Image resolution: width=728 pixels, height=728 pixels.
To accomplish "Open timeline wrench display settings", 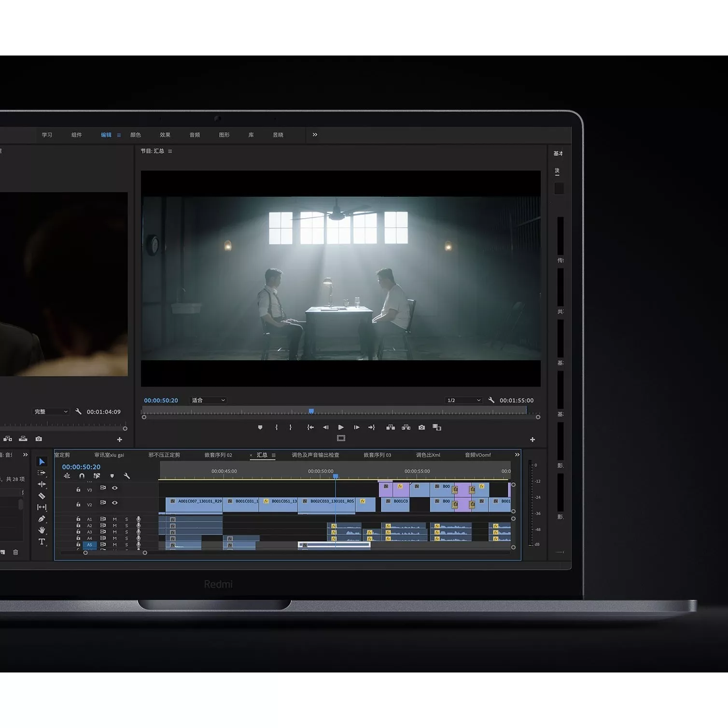I will 127,476.
